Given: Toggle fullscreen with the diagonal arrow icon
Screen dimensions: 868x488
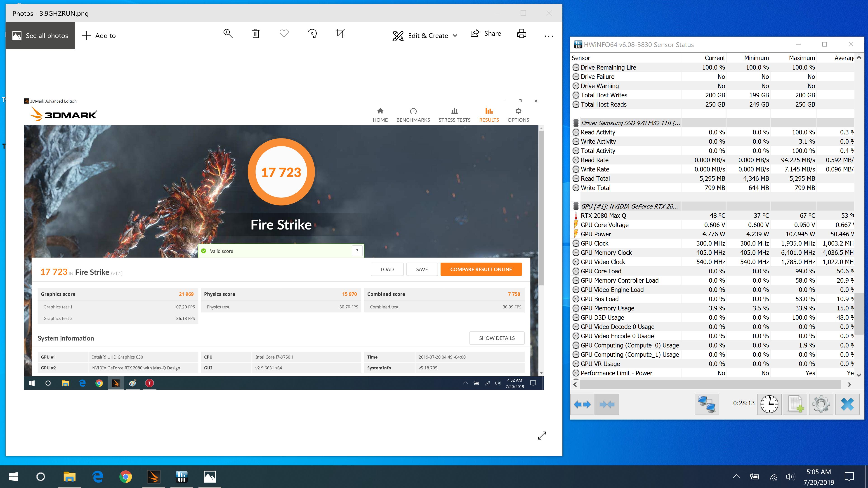Looking at the screenshot, I should click(x=542, y=435).
